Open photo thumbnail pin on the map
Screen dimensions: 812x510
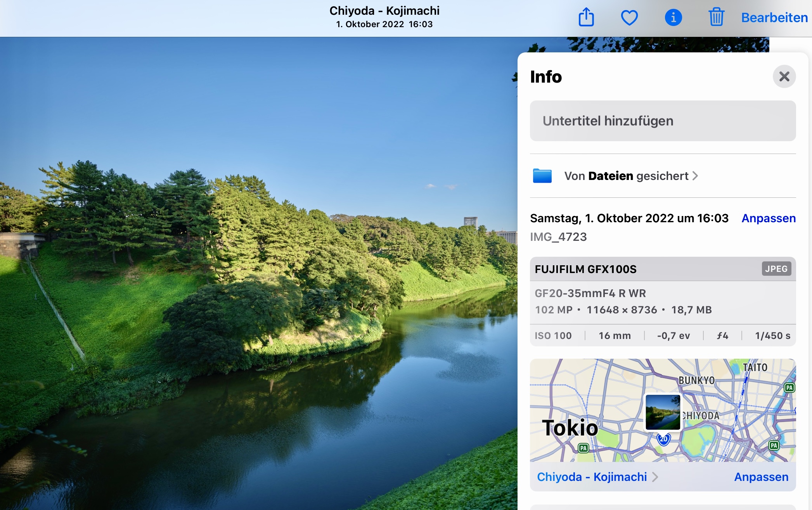tap(663, 412)
